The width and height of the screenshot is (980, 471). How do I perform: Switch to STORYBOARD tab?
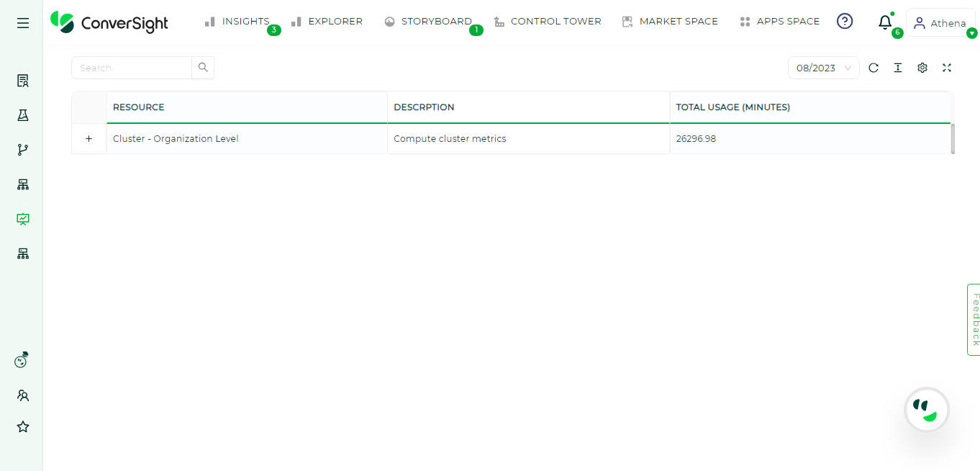(428, 22)
